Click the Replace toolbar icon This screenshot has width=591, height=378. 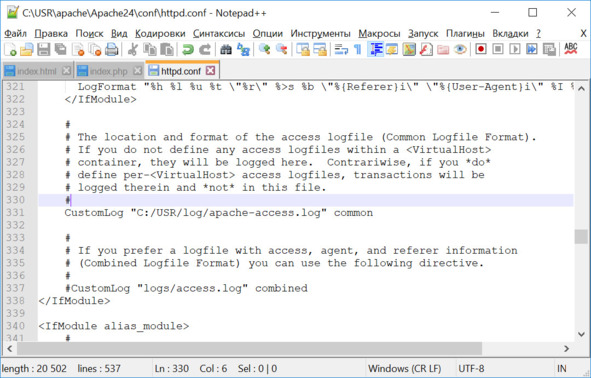(x=243, y=49)
